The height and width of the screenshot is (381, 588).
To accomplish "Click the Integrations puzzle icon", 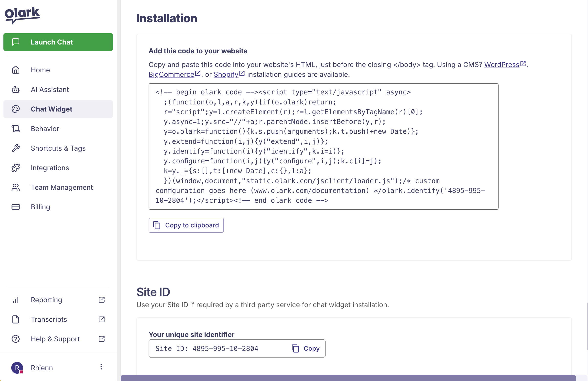I will click(x=15, y=168).
